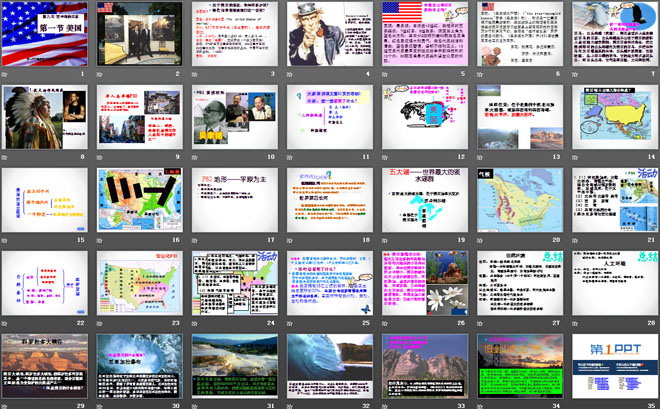Play the transition icon under slide 19
The image size is (660, 409).
385,240
